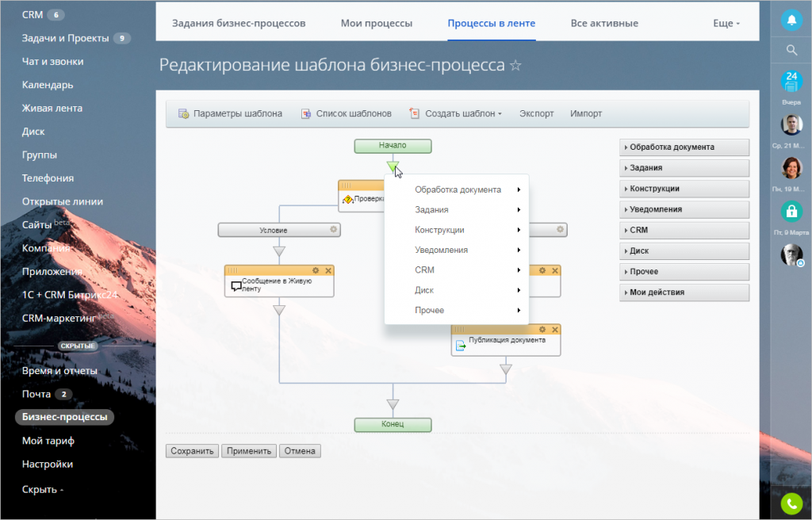Image resolution: width=812 pixels, height=520 pixels.
Task: Open Список шаблонов from the toolbar
Action: point(346,113)
